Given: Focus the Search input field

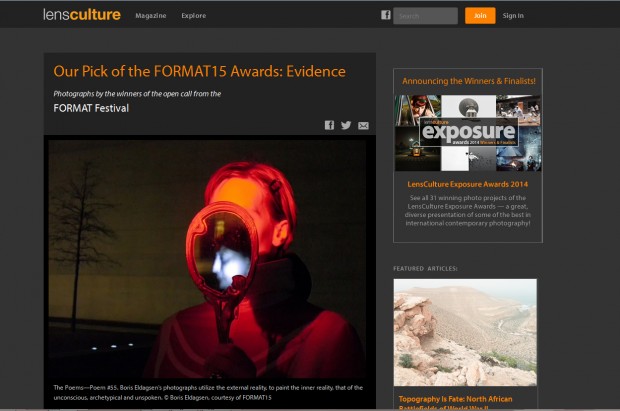Looking at the screenshot, I should pos(425,16).
